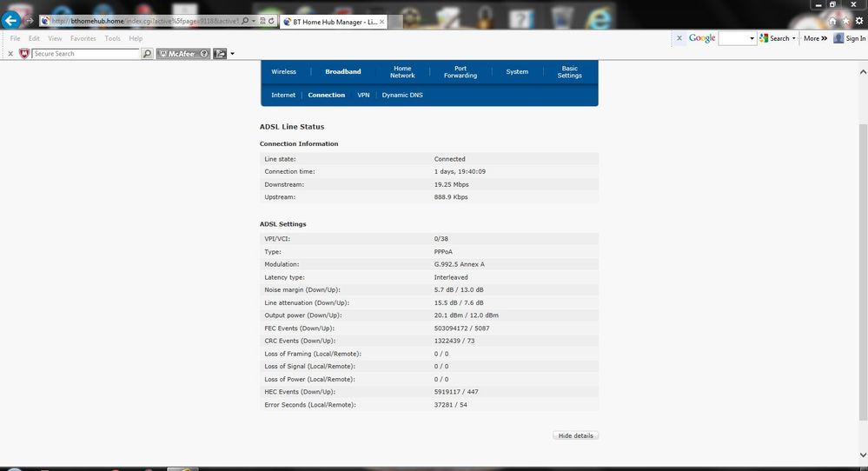
Task: Click the Downstream value 19.25 Mbps
Action: point(451,184)
